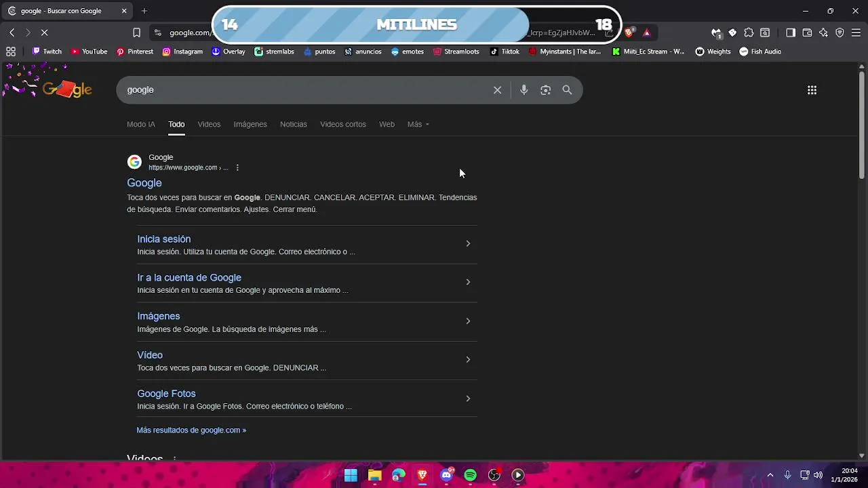Screen dimensions: 868x488
Task: Open the tab search icon in toolbar
Action: point(765,33)
